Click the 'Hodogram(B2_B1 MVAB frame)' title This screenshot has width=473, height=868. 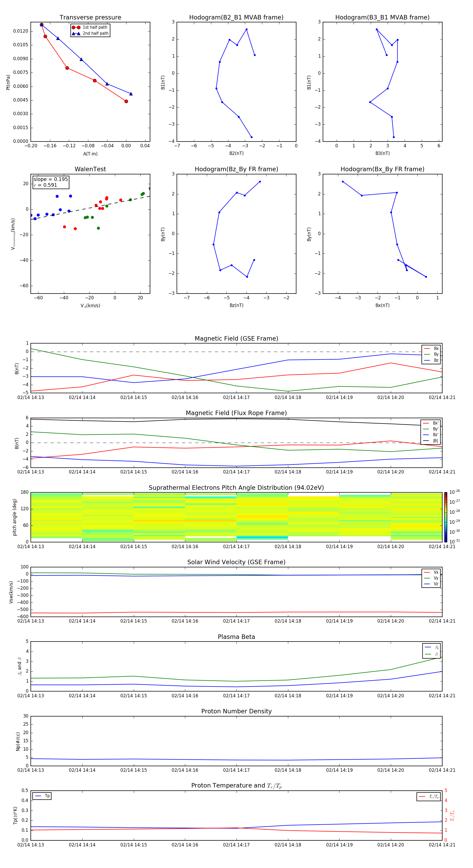(236, 17)
